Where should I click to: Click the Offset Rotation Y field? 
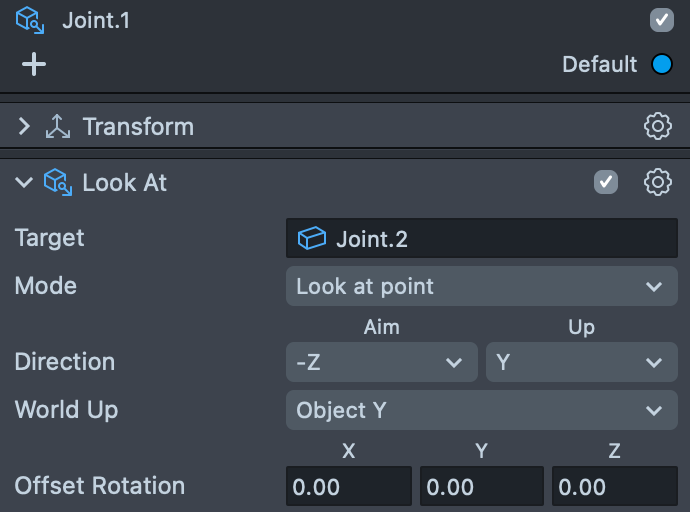(x=481, y=487)
